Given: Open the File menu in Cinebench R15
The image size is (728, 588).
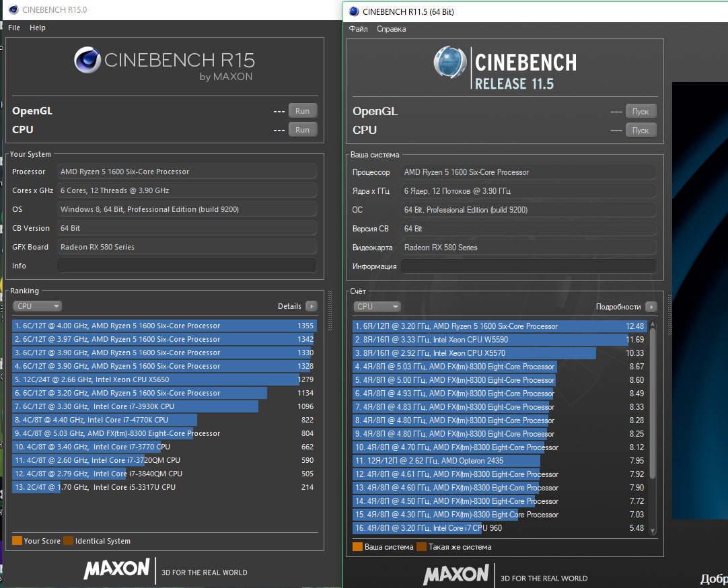Looking at the screenshot, I should pyautogui.click(x=14, y=28).
